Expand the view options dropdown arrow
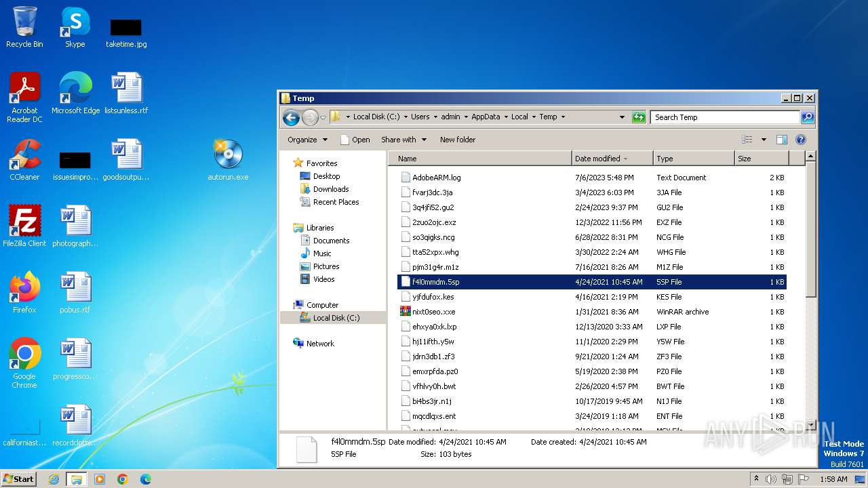Viewport: 868px width, 488px height. [x=764, y=140]
